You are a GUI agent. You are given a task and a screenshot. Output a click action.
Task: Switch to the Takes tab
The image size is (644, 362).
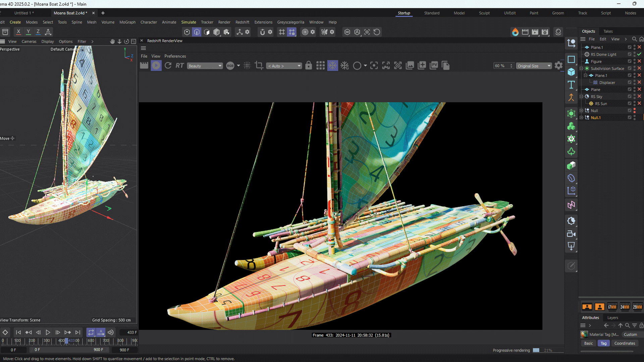coord(608,31)
